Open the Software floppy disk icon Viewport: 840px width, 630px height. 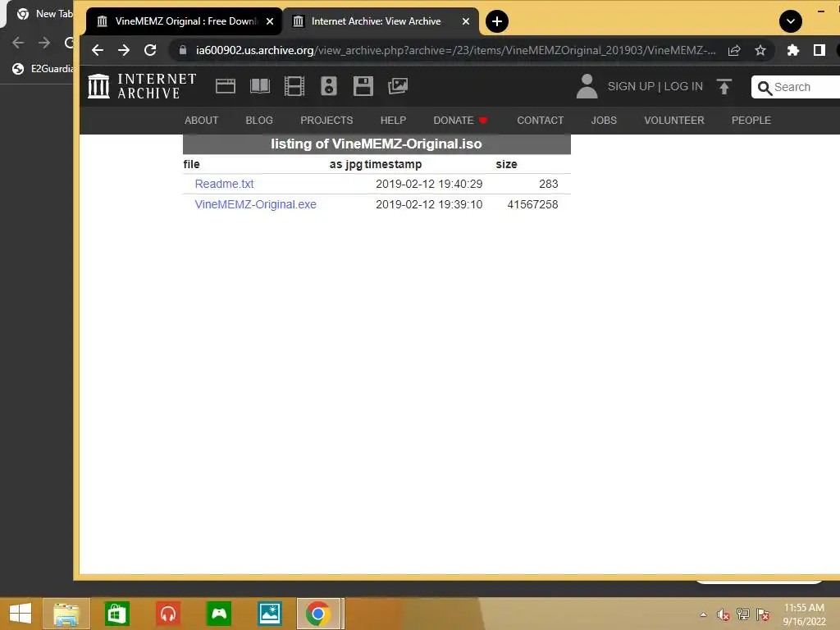click(x=363, y=85)
